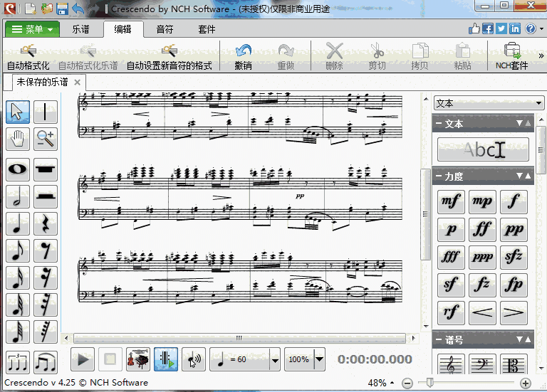Collapse the 力度 dynamics panel
The image size is (547, 392).
(439, 176)
